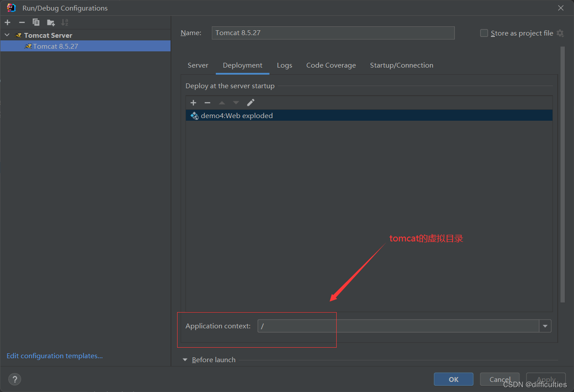This screenshot has height=392, width=574.
Task: Add new configuration with plus icon
Action: tap(7, 22)
